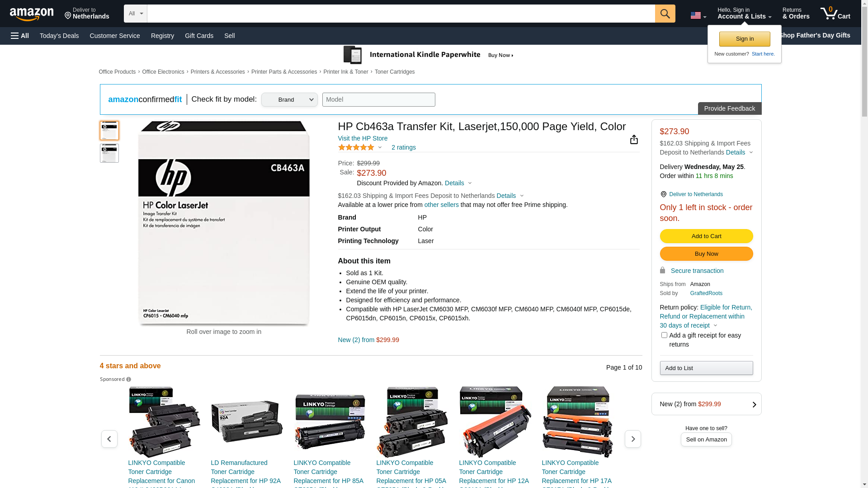Go to Gift Cards nav item
The image size is (868, 488).
(199, 36)
